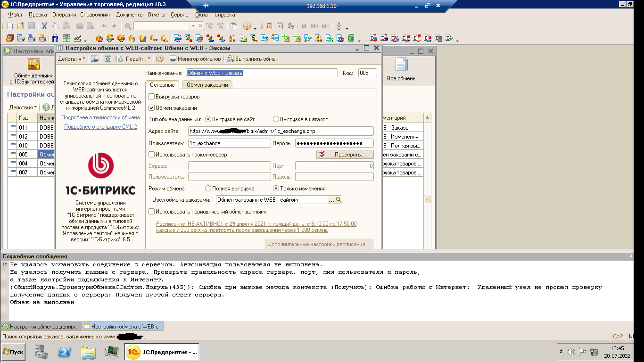Image resolution: width=644 pixels, height=362 pixels.
Task: Click the Пароль field with dots
Action: [334, 143]
